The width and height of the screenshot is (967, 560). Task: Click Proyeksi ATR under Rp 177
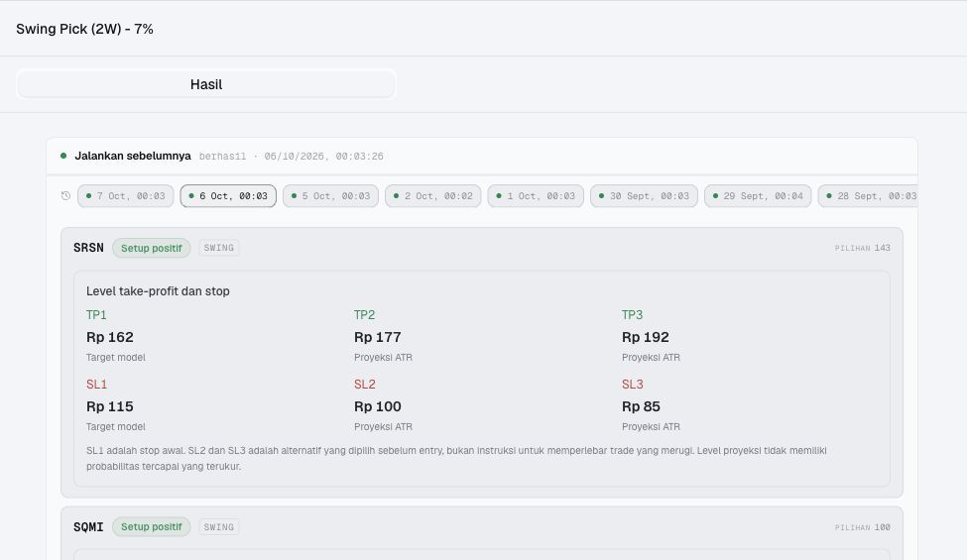coord(383,358)
